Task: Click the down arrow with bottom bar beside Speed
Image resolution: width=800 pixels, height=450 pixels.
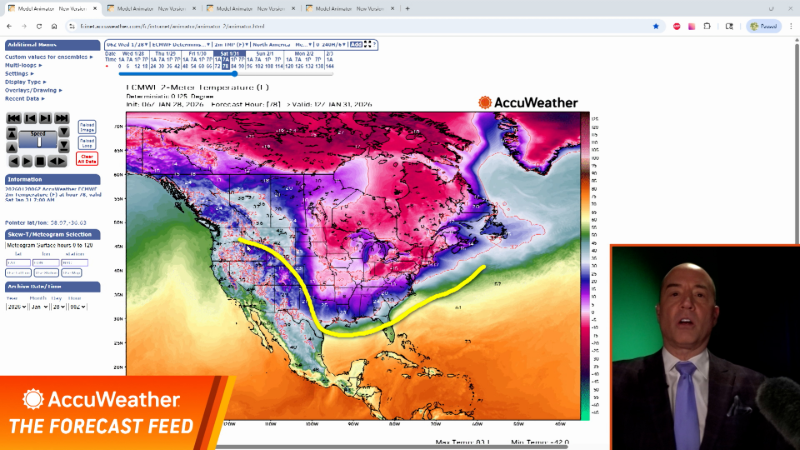Action: tap(64, 146)
